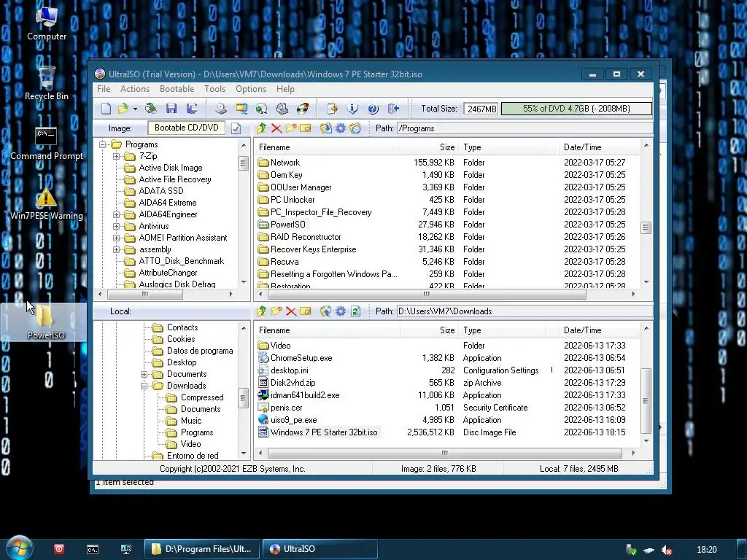Open the Options menu
Screen dimensions: 747x560
pyautogui.click(x=251, y=89)
